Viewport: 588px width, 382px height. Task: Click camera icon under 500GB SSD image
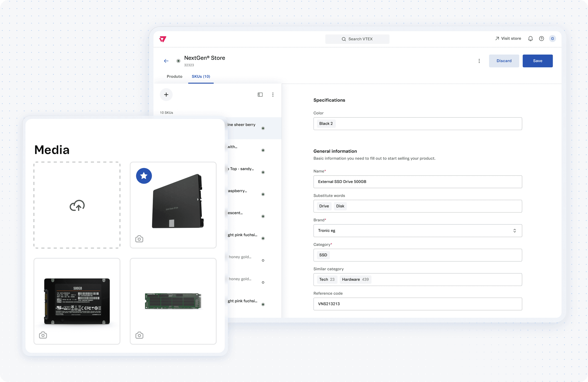click(43, 335)
